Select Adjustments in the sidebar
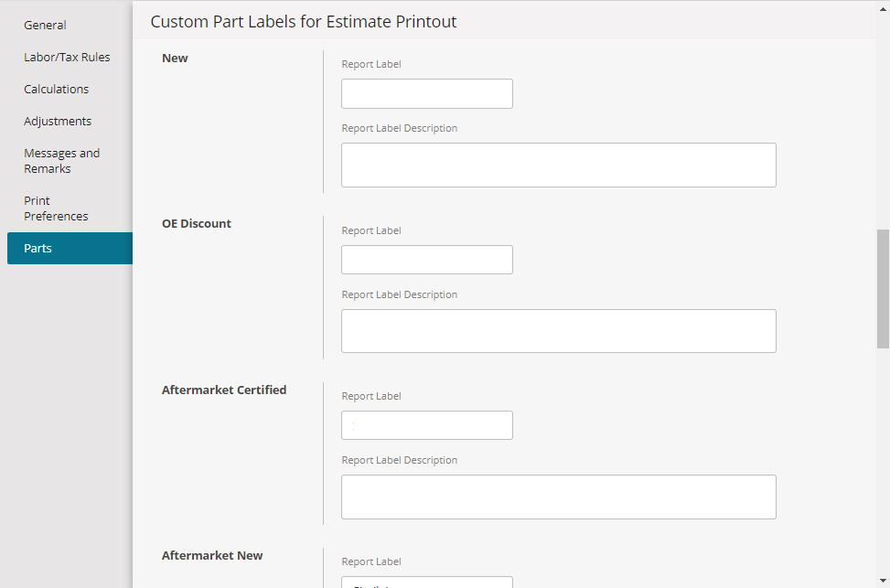This screenshot has height=588, width=890. [x=58, y=121]
